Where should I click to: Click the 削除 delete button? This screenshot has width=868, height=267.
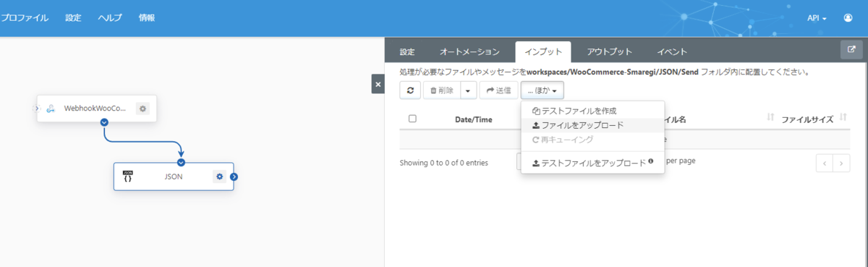pyautogui.click(x=441, y=90)
